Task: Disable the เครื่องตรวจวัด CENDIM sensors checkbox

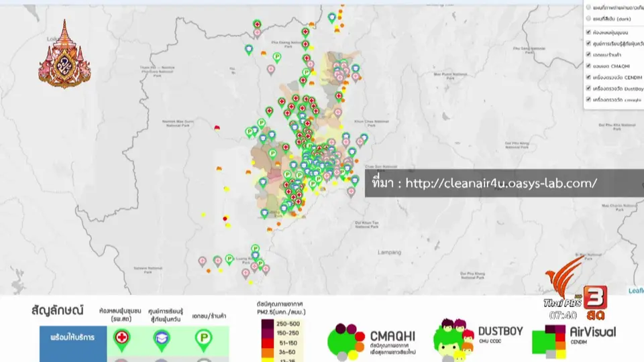Action: [x=588, y=76]
